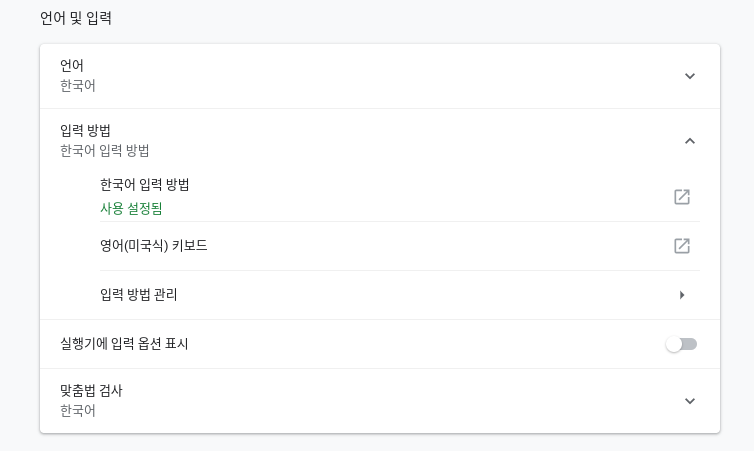Click the 입력 방법 관리 arrow icon
Screen dimensions: 754x451
682,295
